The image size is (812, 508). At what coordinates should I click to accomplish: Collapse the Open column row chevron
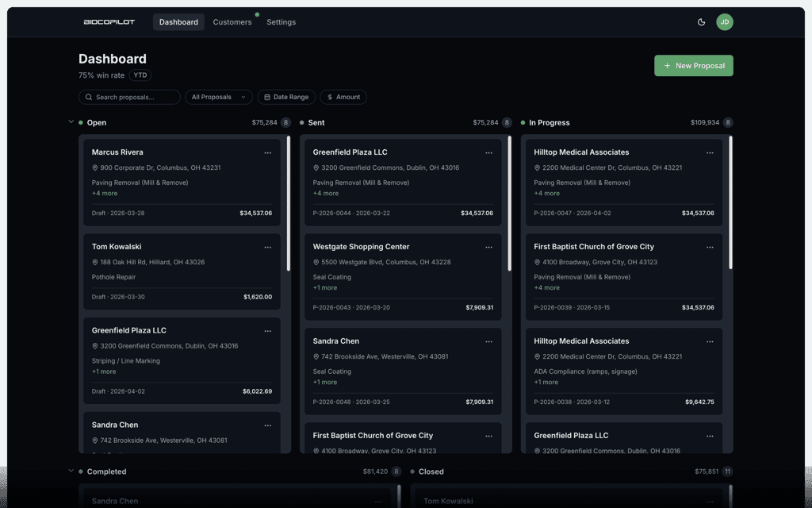pos(71,121)
